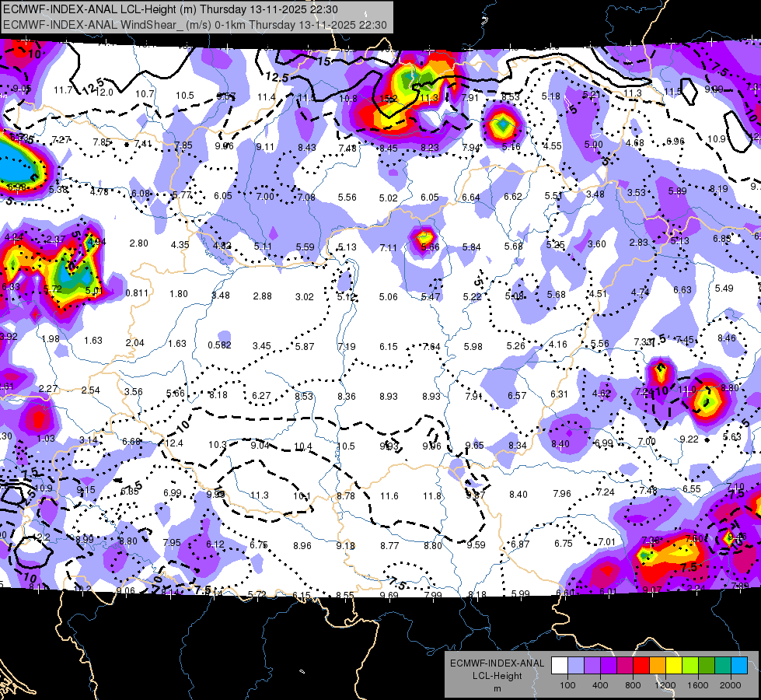Click the wind shear value "5.98"
761x700 pixels.
point(473,346)
